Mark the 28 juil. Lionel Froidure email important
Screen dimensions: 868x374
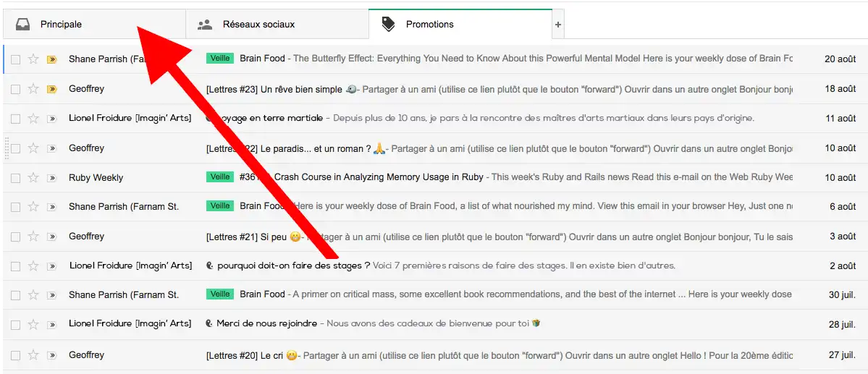pos(52,326)
